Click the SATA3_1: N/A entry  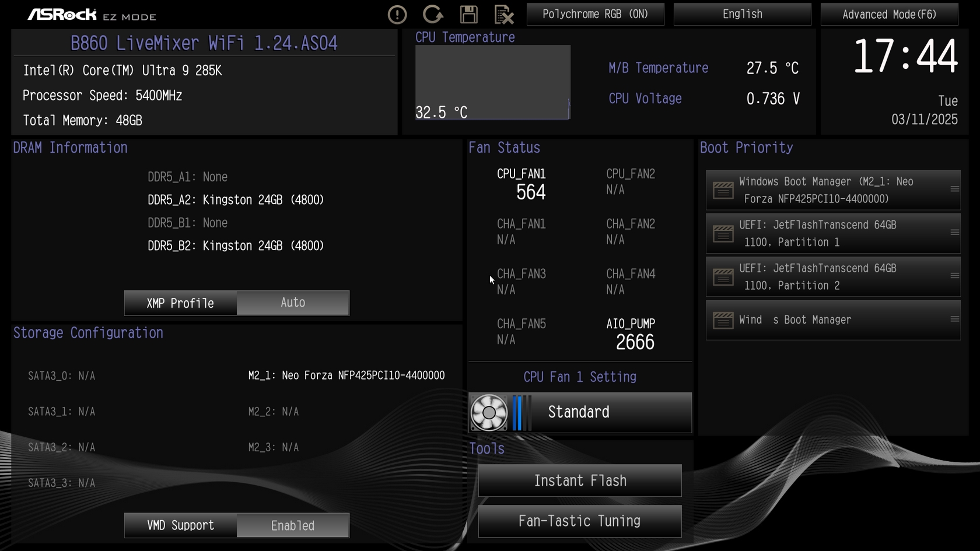point(62,412)
